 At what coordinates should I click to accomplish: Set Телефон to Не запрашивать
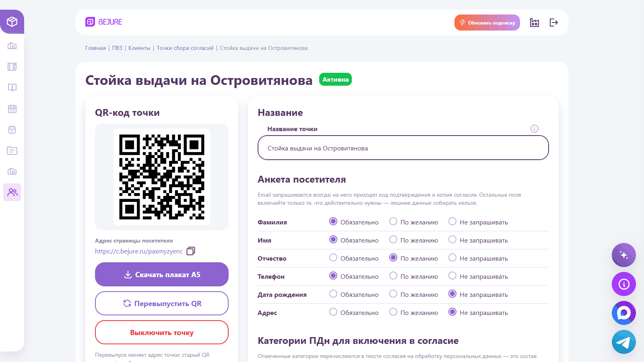pos(452,276)
